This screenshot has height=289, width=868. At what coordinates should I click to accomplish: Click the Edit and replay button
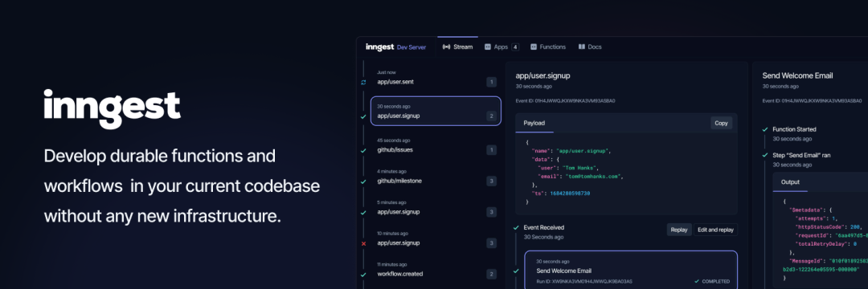click(715, 230)
